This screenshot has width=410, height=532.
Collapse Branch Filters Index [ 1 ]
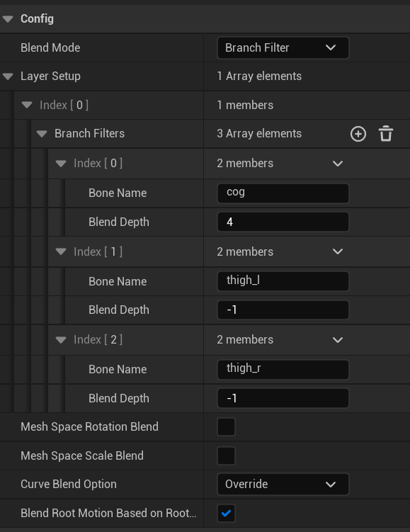[x=61, y=251]
